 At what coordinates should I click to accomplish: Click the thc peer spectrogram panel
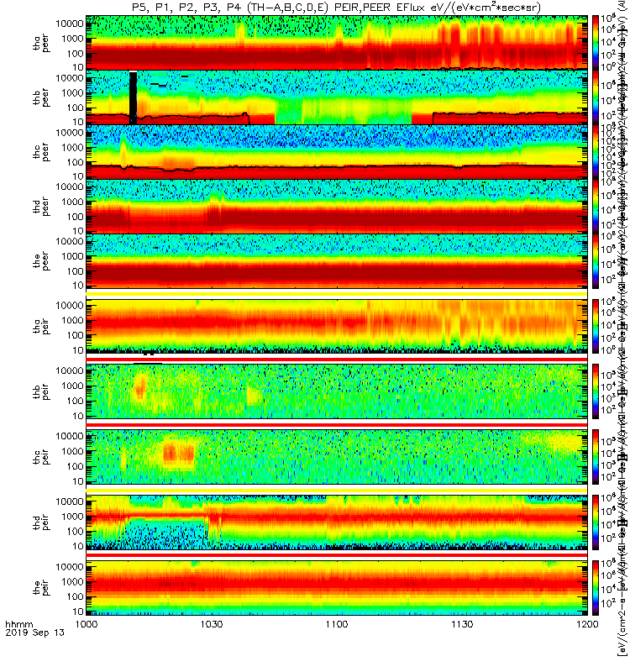tap(337, 152)
